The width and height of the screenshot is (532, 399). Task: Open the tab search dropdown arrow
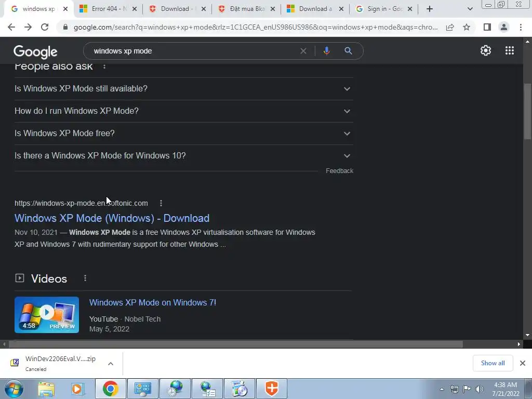click(x=470, y=9)
